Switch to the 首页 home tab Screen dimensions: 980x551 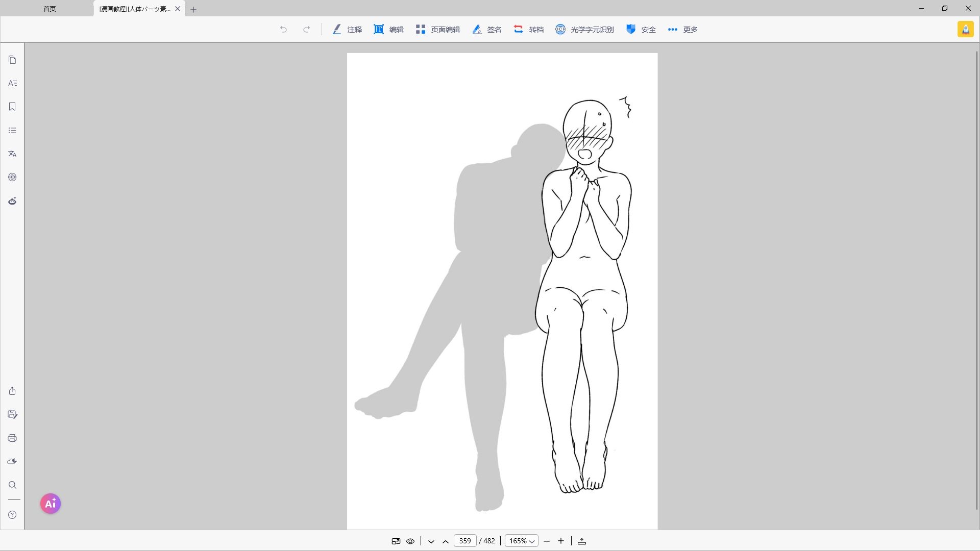coord(50,9)
